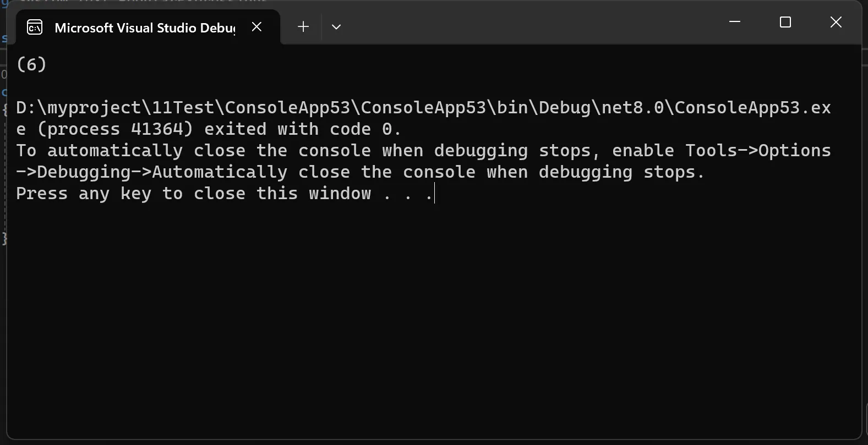Image resolution: width=868 pixels, height=445 pixels.
Task: Click the terminal icon on the console tab
Action: coord(35,27)
